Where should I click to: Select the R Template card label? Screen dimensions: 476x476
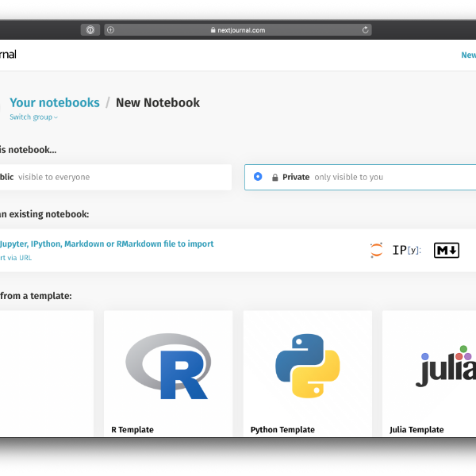point(132,430)
